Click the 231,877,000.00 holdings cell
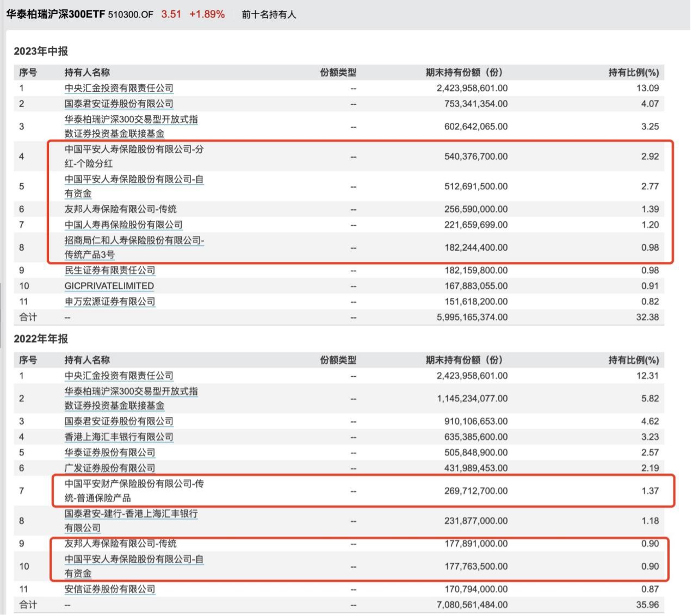 point(476,521)
